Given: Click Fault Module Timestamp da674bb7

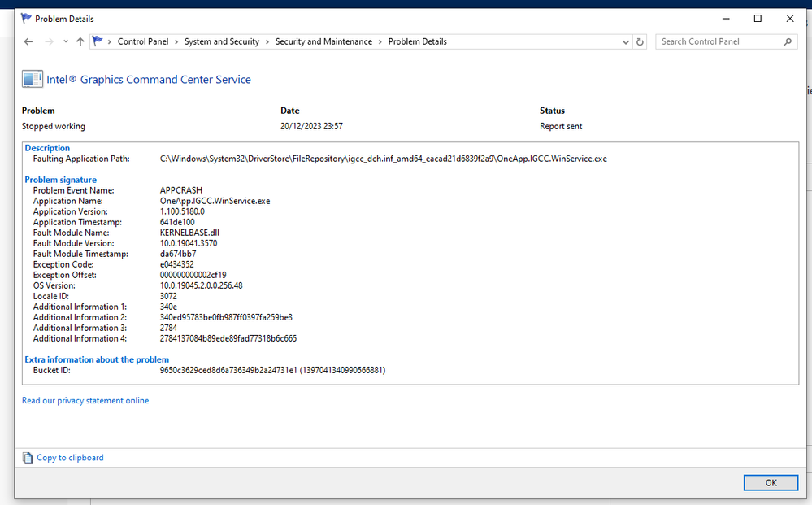Looking at the screenshot, I should (x=178, y=254).
